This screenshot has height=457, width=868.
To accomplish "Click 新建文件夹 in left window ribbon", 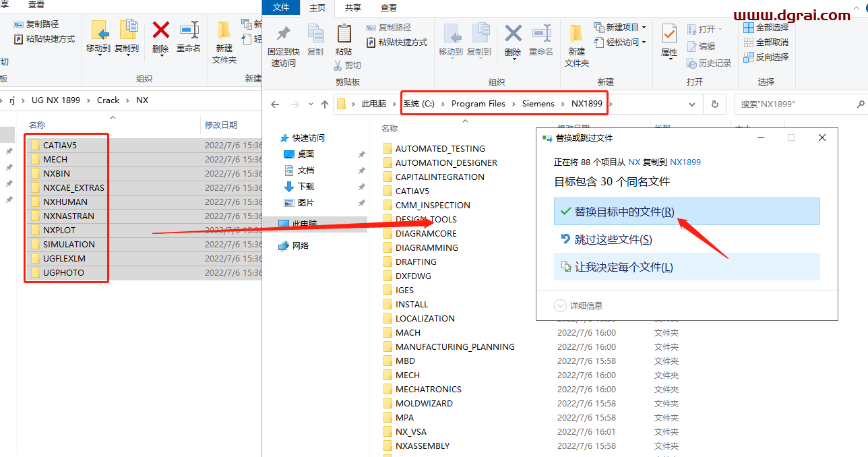I will click(224, 42).
